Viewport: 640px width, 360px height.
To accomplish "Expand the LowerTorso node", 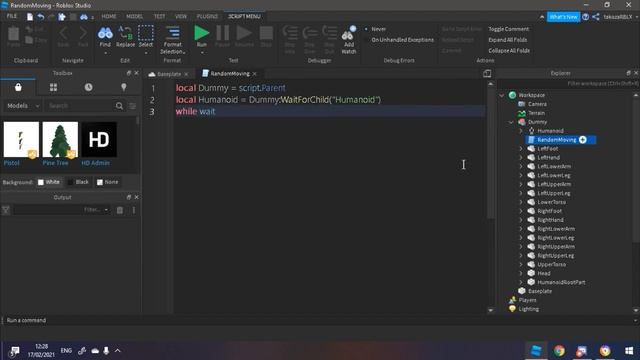I will pos(521,202).
